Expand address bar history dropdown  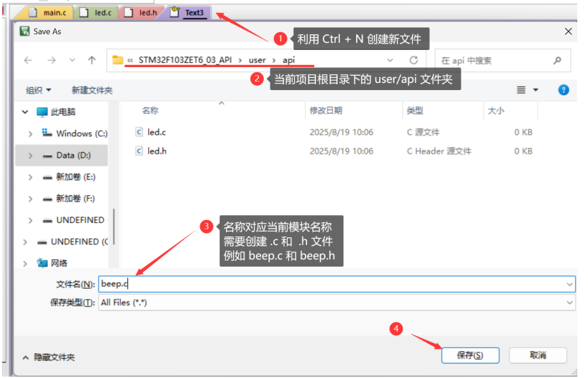coord(390,60)
